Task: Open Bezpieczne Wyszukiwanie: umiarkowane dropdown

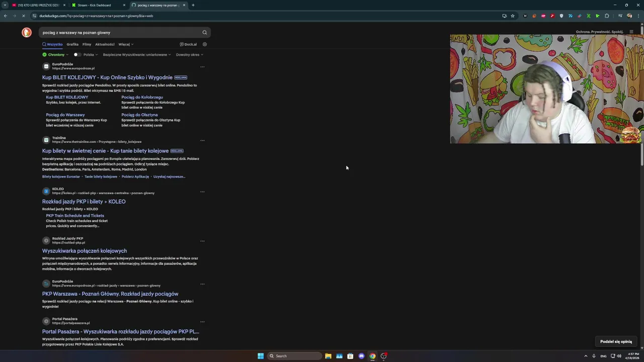Action: click(136, 54)
